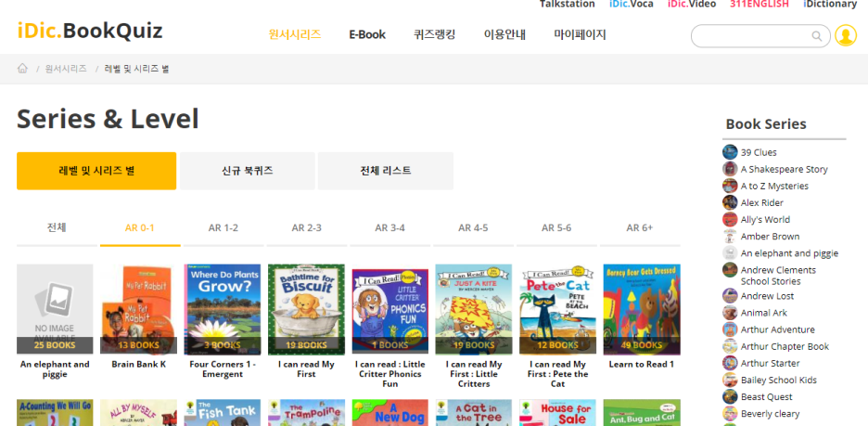Click the iDic.Video top link

(692, 4)
